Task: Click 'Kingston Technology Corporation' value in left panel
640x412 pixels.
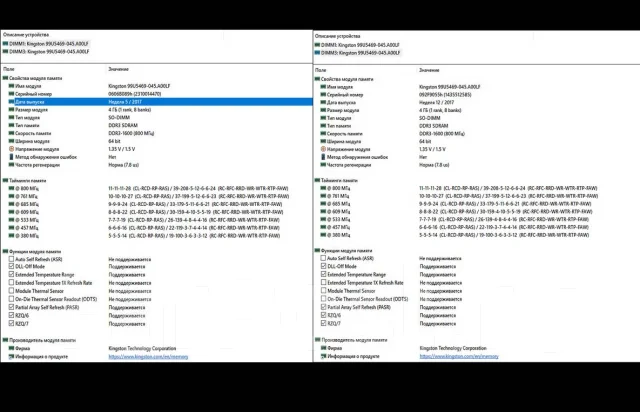Action: pyautogui.click(x=142, y=349)
